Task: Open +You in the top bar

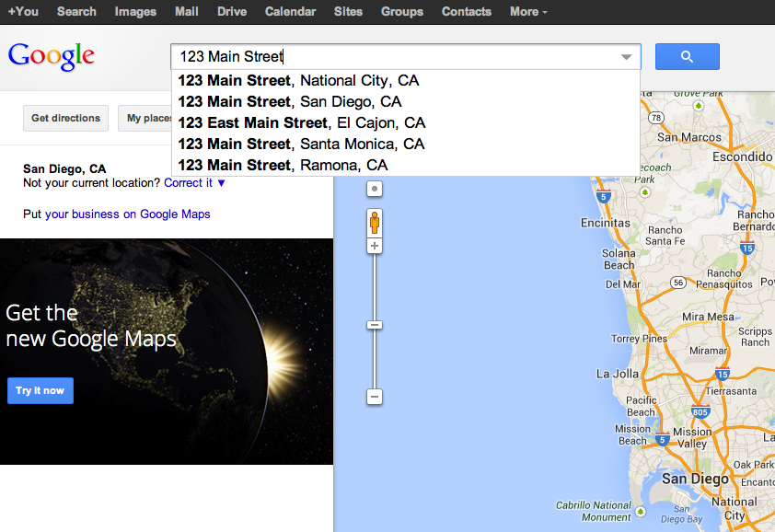Action: [23, 11]
